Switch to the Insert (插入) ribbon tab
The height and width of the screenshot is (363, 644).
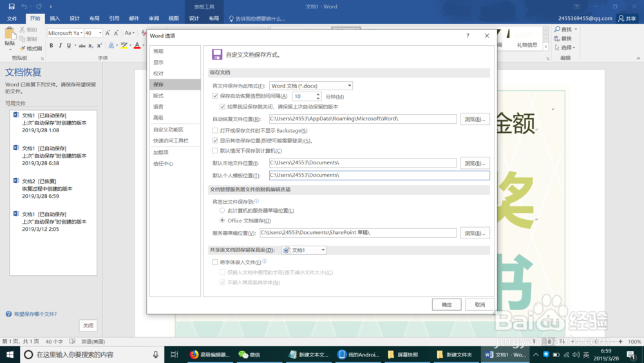(x=55, y=19)
